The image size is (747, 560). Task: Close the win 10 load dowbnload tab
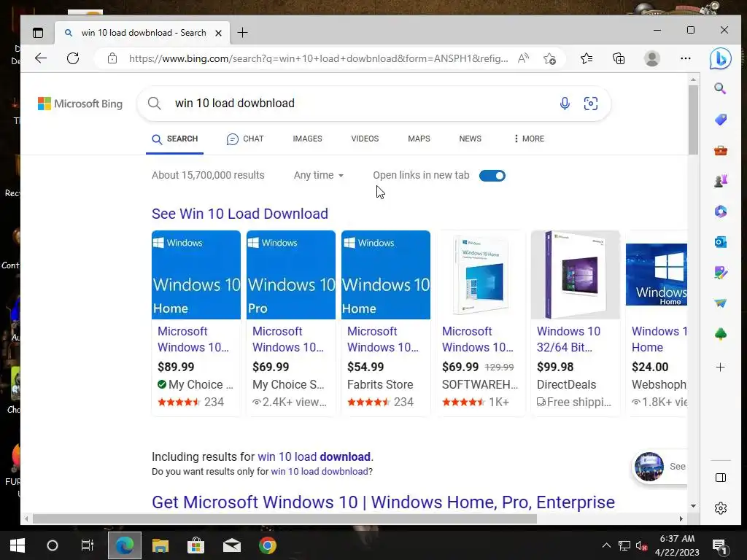[x=218, y=33]
